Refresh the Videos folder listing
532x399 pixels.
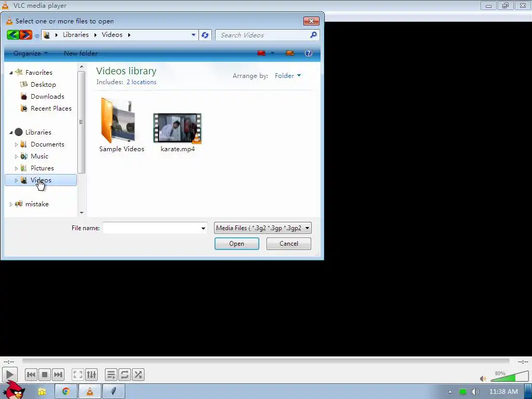(205, 35)
